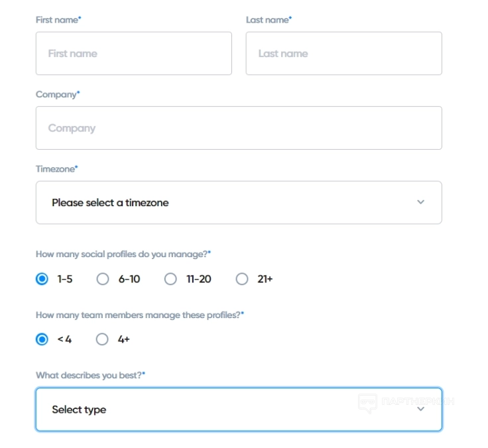Image resolution: width=488 pixels, height=448 pixels.
Task: Click the 'What describes you best?' label
Action: coord(90,375)
